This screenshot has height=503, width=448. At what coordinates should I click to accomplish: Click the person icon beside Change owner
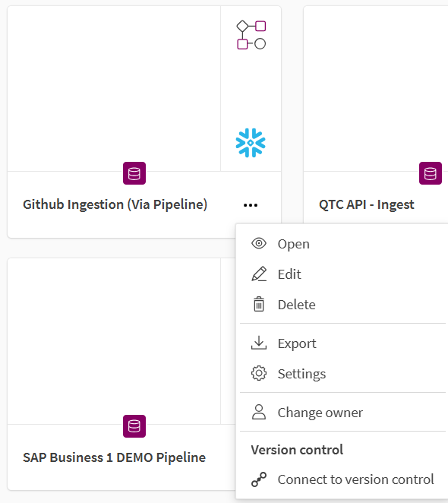pyautogui.click(x=259, y=412)
